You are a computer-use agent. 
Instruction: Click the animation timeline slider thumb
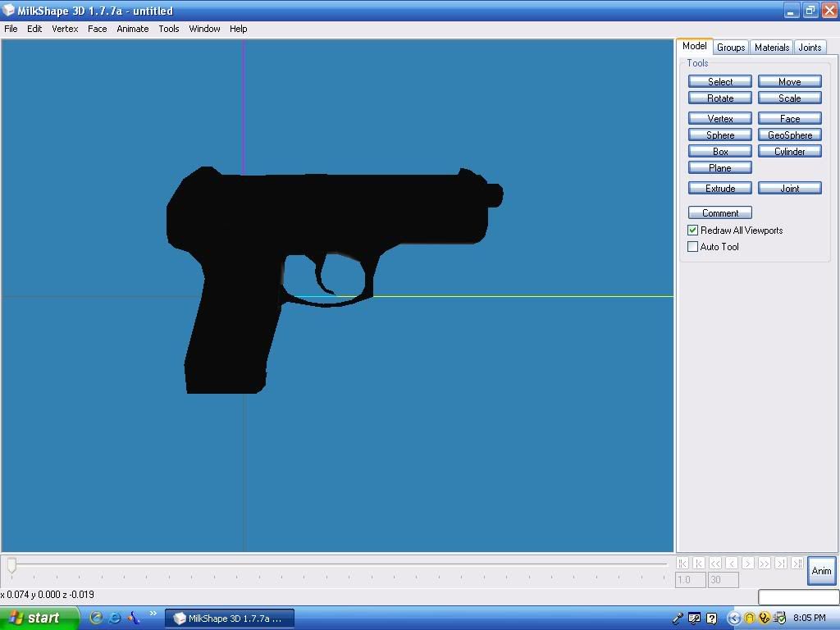pyautogui.click(x=11, y=564)
